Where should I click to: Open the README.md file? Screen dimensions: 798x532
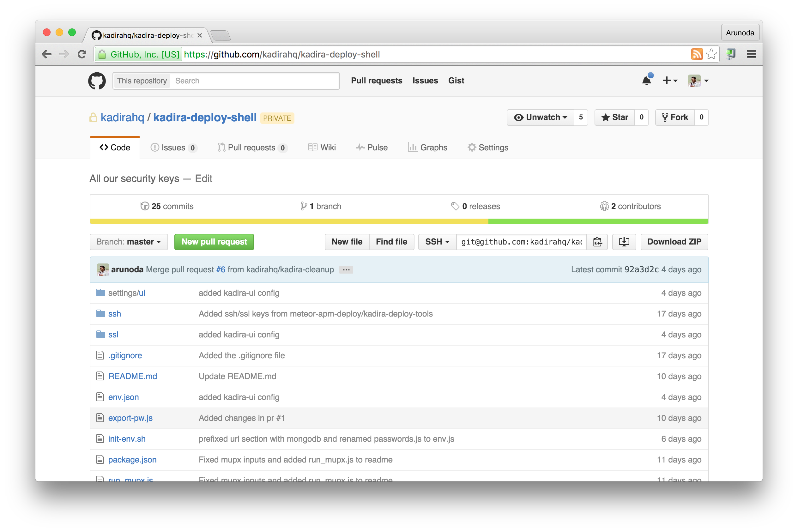coord(132,376)
